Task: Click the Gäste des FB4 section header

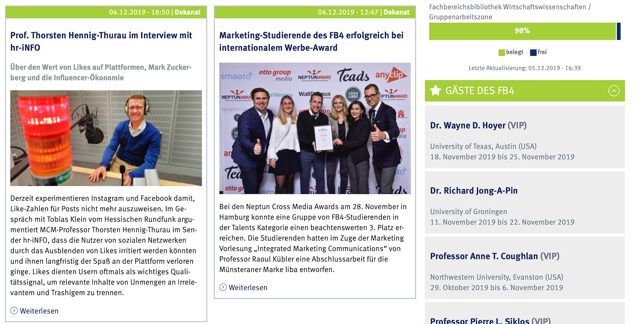Action: pos(525,91)
